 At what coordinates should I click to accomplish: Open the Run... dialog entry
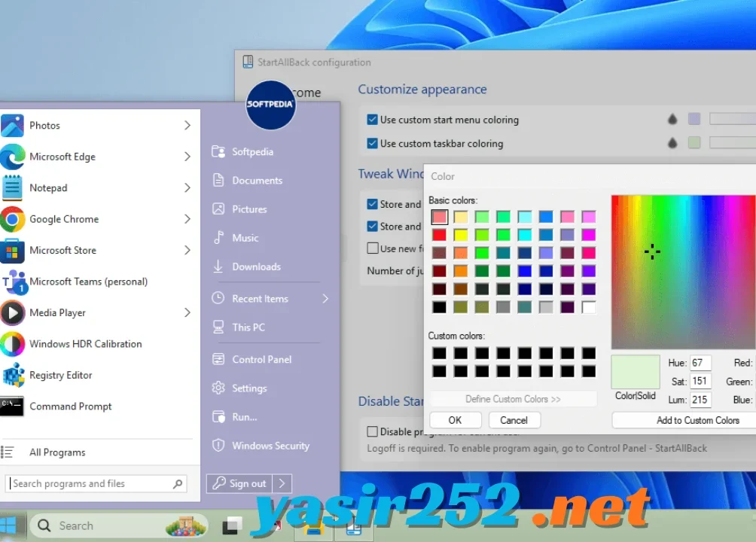point(244,417)
